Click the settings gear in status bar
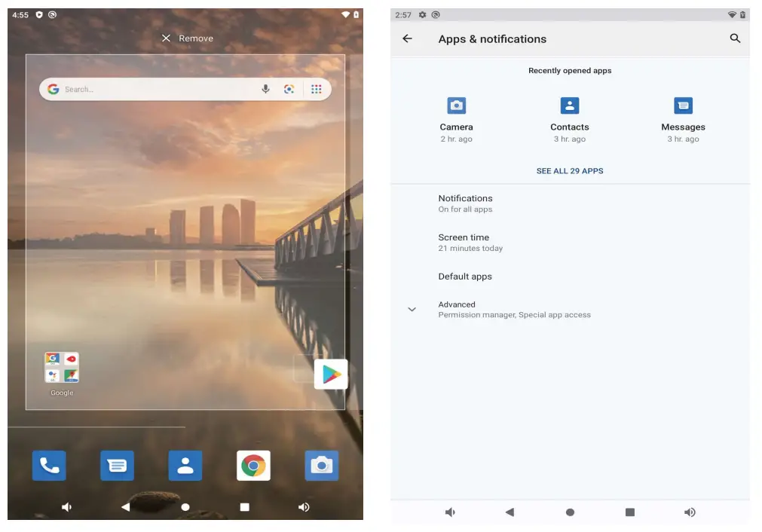The width and height of the screenshot is (762, 532). (422, 14)
